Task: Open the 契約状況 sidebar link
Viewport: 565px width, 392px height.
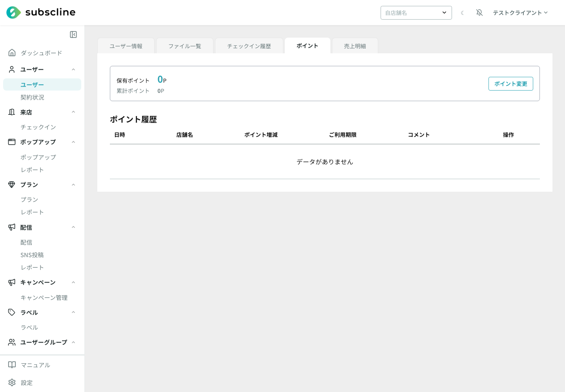Action: click(x=33, y=97)
